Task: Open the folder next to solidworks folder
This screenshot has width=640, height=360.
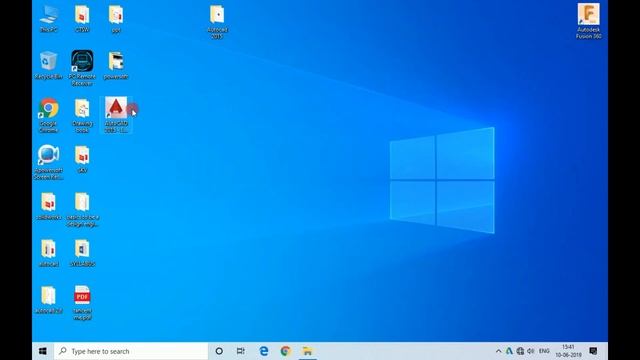Action: point(82,209)
